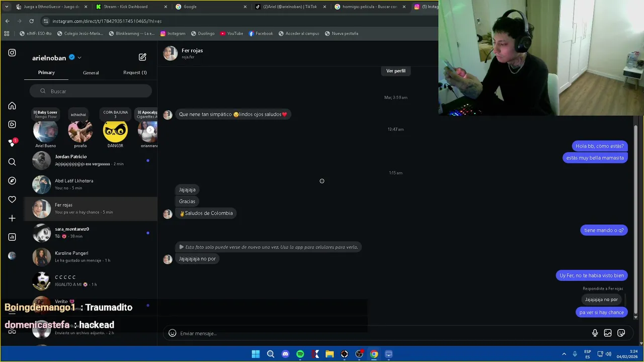
Task: Open Acceder al campus bookmark
Action: 298,33
